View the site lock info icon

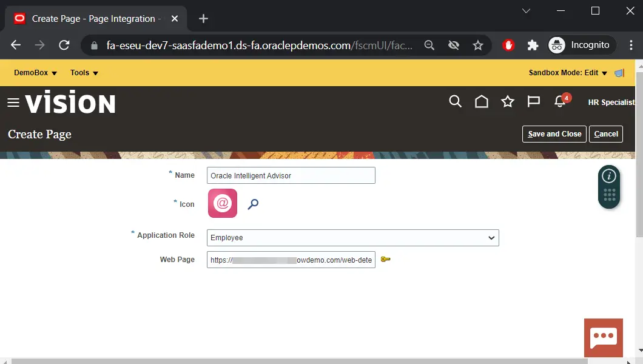[94, 45]
